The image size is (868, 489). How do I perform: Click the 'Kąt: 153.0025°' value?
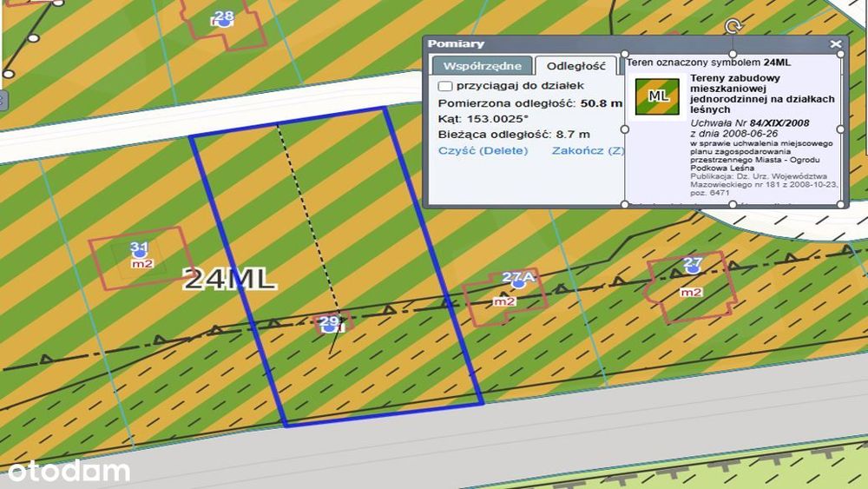pyautogui.click(x=483, y=119)
